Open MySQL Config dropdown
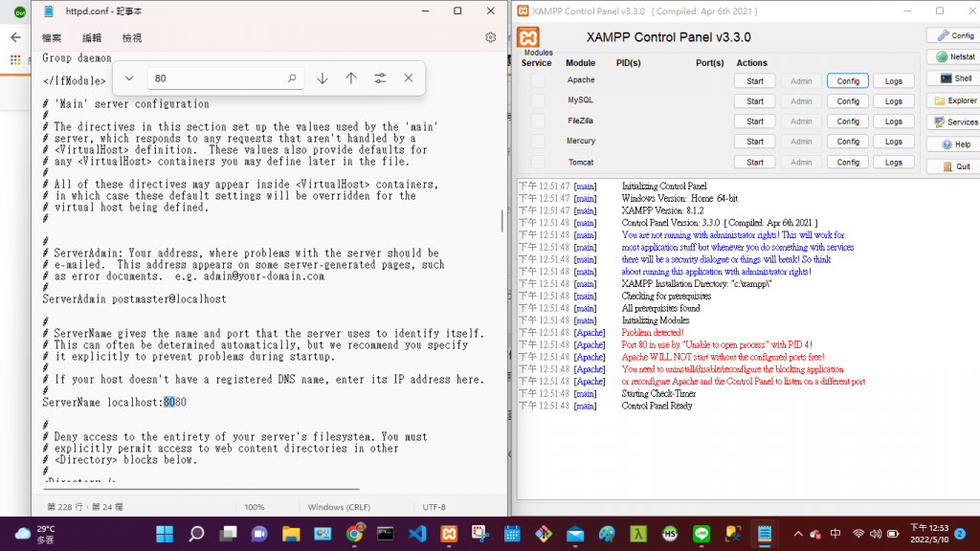The height and width of the screenshot is (551, 980). point(848,101)
